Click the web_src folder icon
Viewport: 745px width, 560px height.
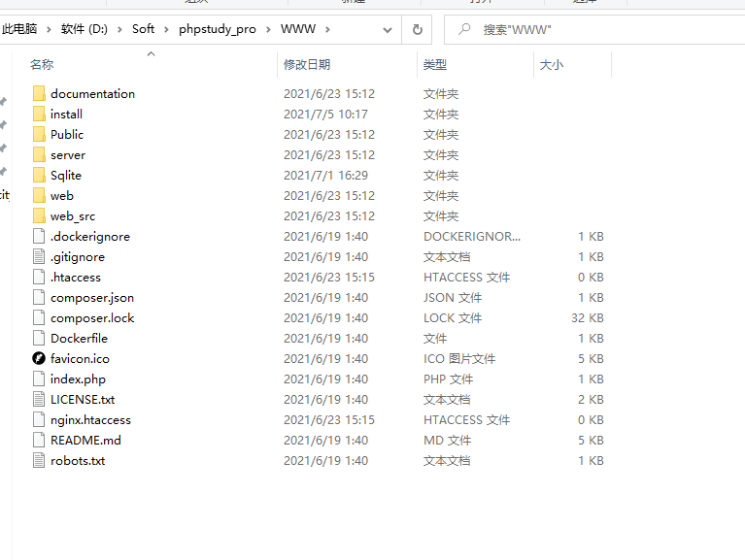pyautogui.click(x=39, y=215)
